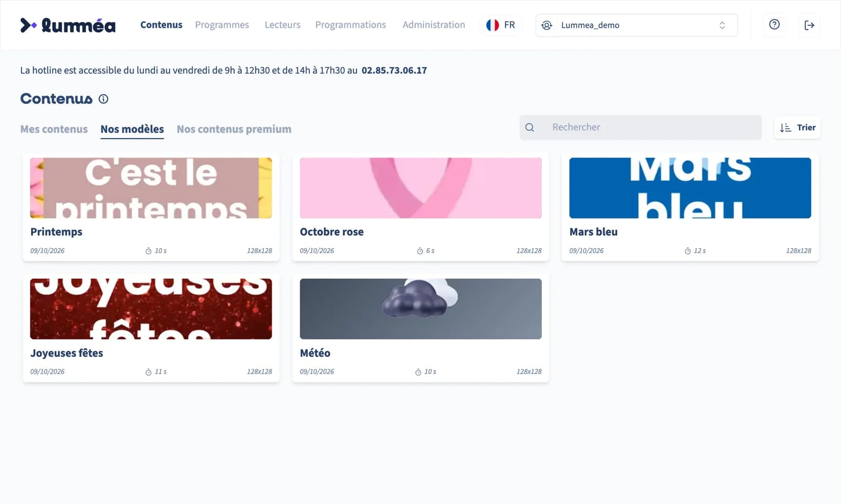Viewport: 841px width, 504px height.
Task: Click the timer icon on Joyeuses fêtes card
Action: tap(148, 372)
